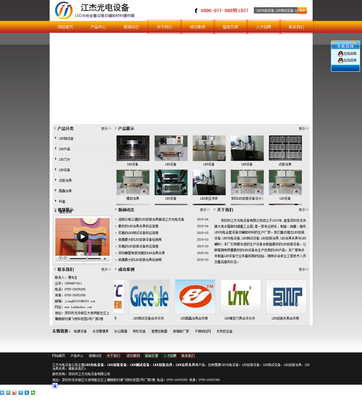Select the LED设备 category in the sidebar
The image size is (362, 400).
click(x=64, y=170)
